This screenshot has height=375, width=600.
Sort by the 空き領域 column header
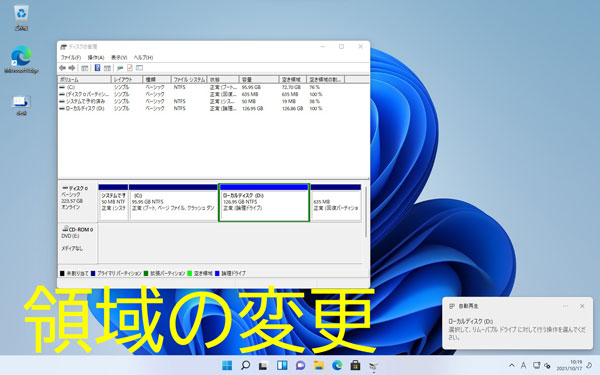pos(293,80)
